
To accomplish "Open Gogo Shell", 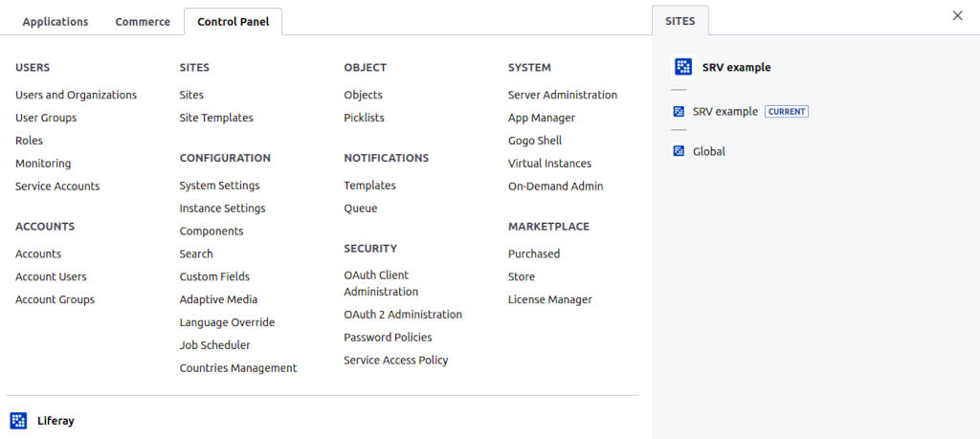I will tap(535, 141).
